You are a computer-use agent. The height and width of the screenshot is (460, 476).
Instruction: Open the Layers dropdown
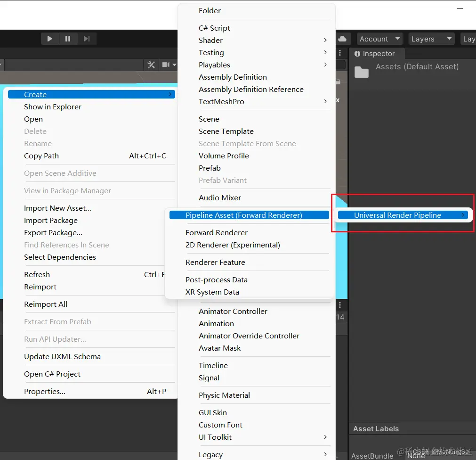pos(431,39)
